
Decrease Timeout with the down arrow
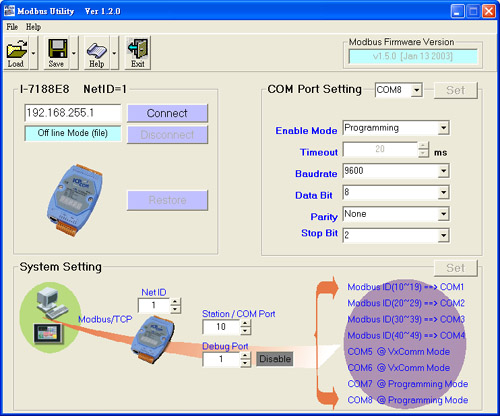(x=423, y=153)
